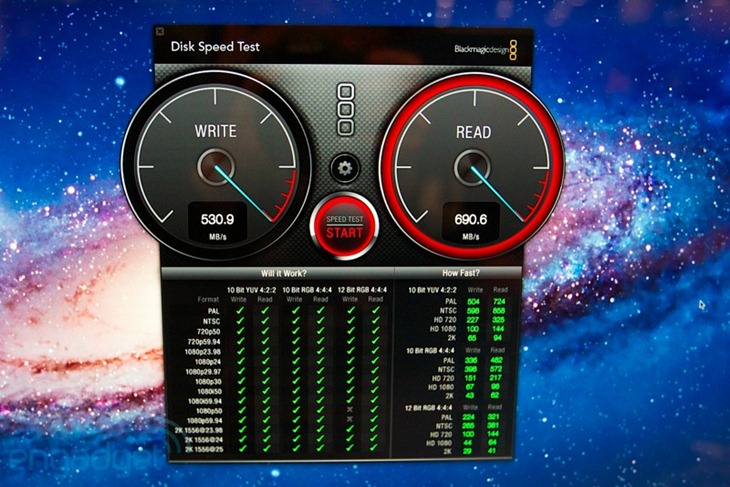Click the Blackmagicdesign logo in the header

coord(486,49)
